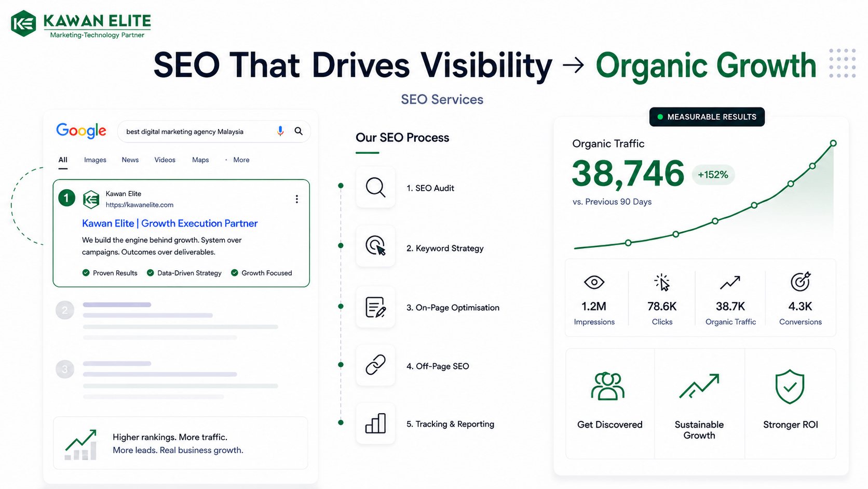868x489 pixels.
Task: Click the 'Sustainable Growth' label
Action: point(699,430)
